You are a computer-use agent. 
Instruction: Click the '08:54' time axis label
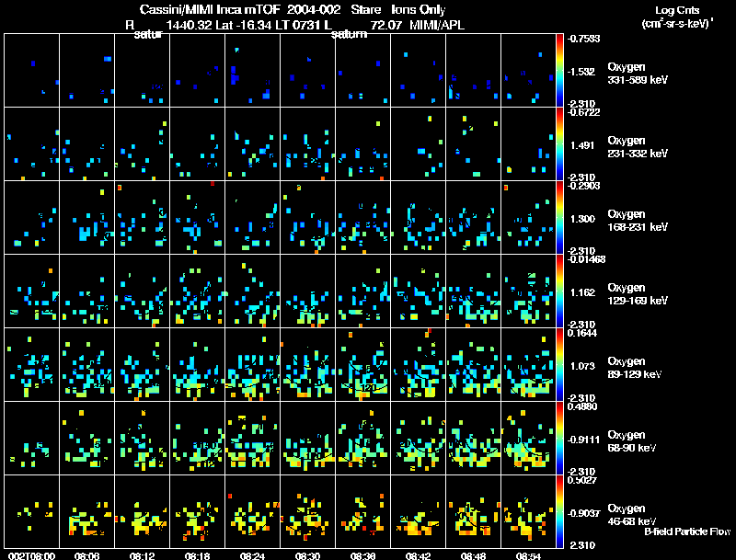click(528, 555)
